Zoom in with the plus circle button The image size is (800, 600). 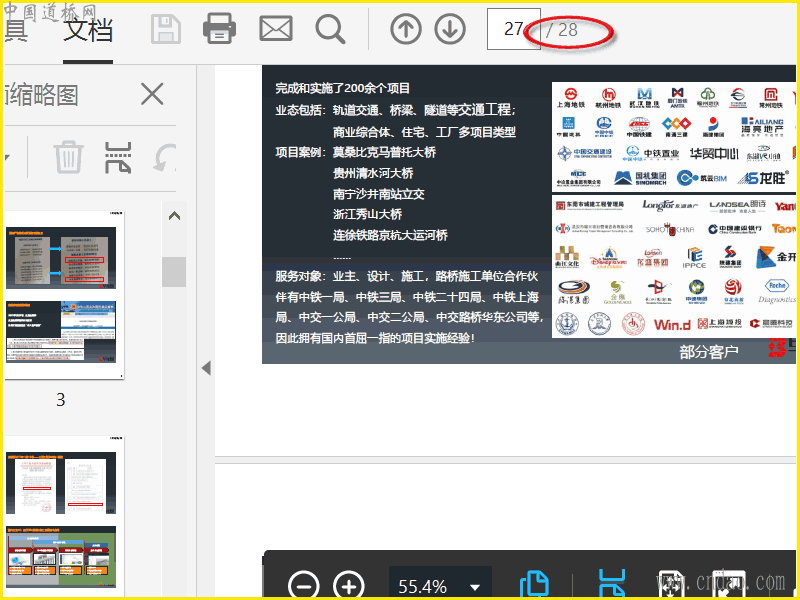pyautogui.click(x=349, y=586)
